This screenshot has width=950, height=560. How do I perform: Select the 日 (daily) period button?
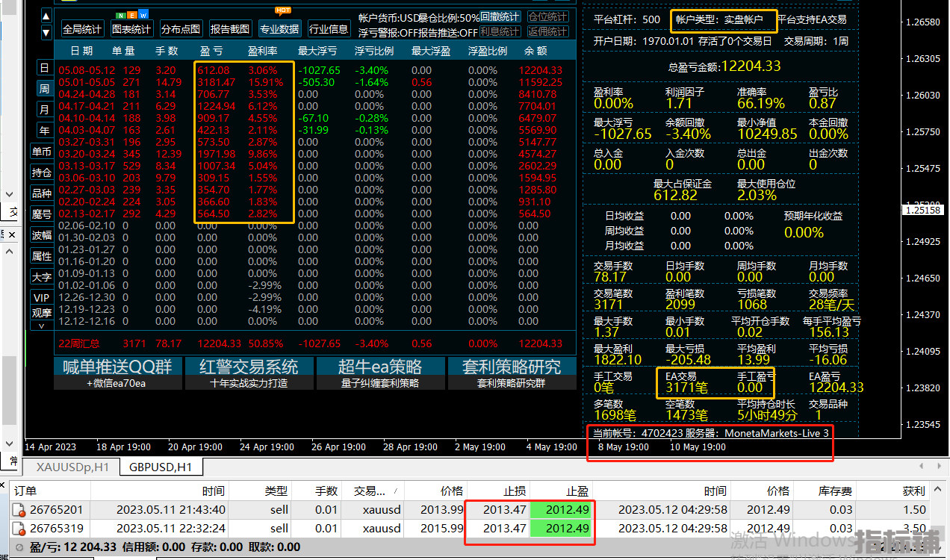[44, 69]
